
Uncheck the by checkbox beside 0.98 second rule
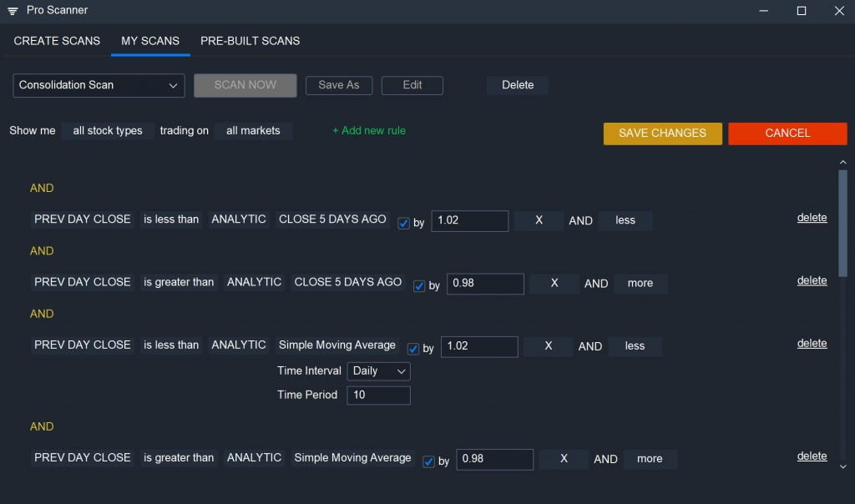point(418,285)
